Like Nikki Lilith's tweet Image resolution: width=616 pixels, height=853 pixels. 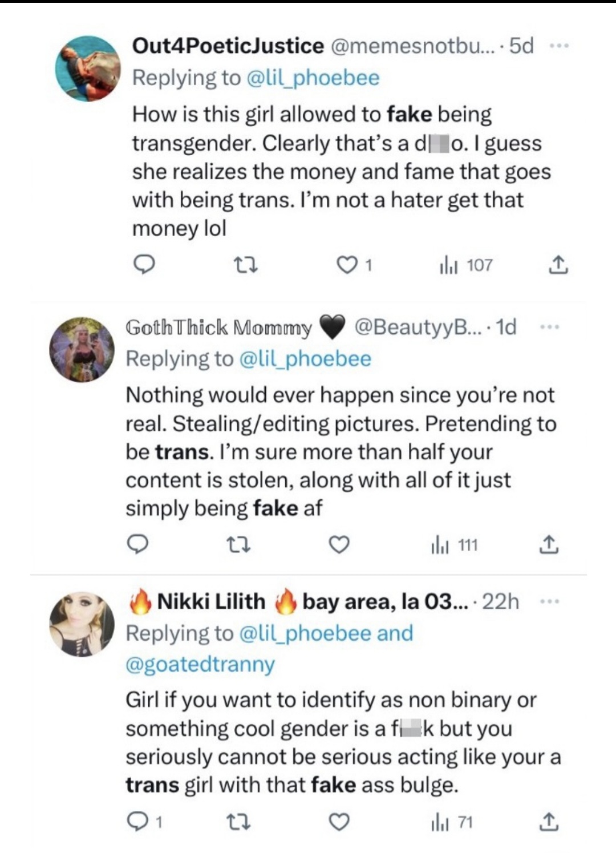[340, 822]
